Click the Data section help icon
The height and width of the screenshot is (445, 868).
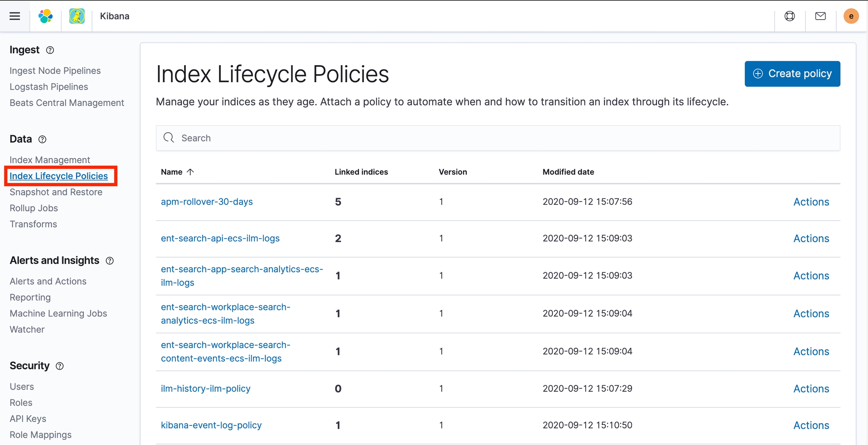[x=43, y=140]
